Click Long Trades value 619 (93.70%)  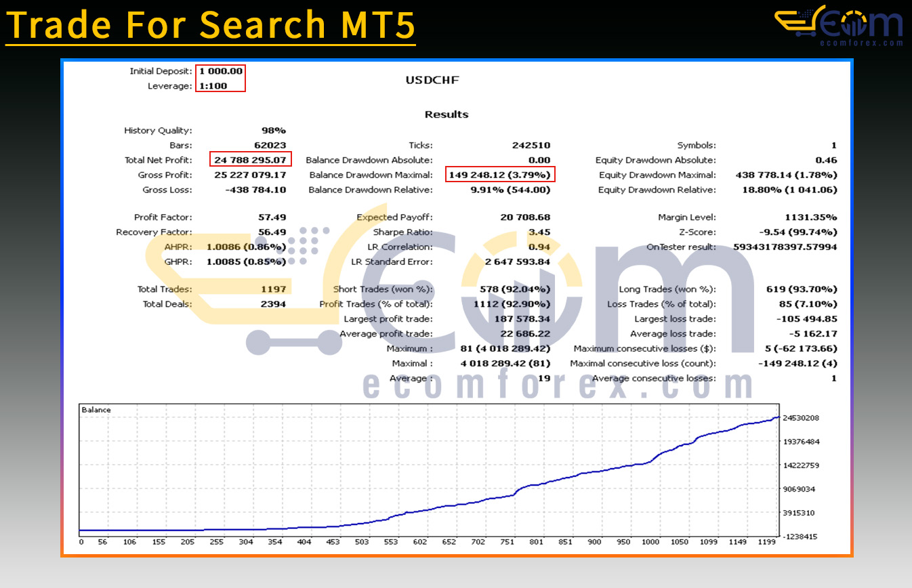(x=802, y=289)
